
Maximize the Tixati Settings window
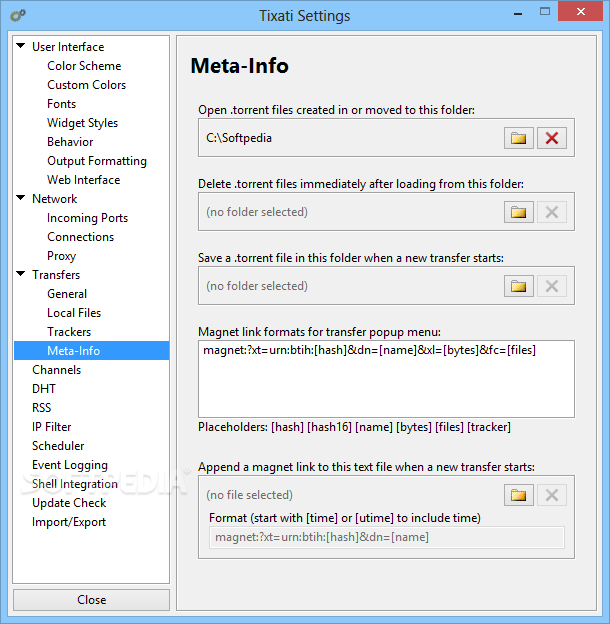tap(545, 12)
